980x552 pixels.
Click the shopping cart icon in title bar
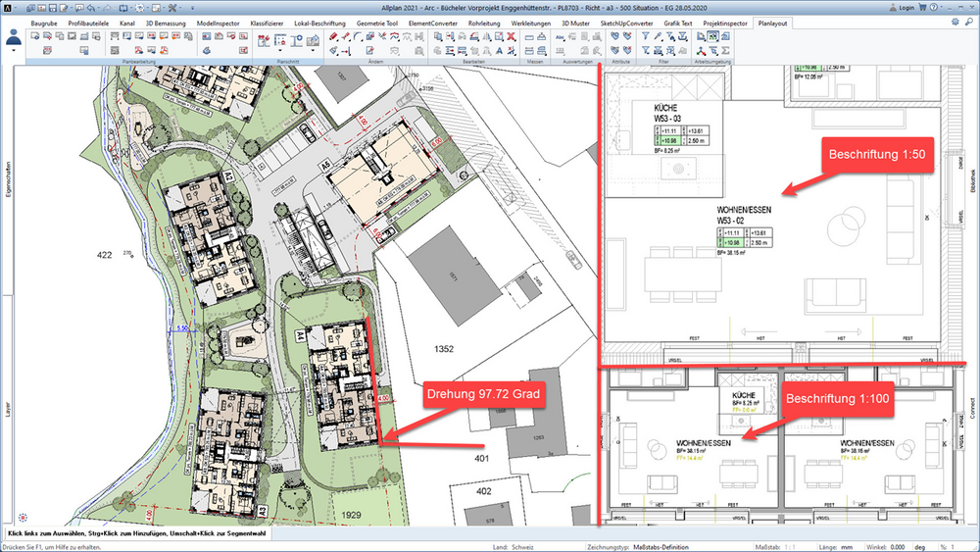click(x=922, y=8)
